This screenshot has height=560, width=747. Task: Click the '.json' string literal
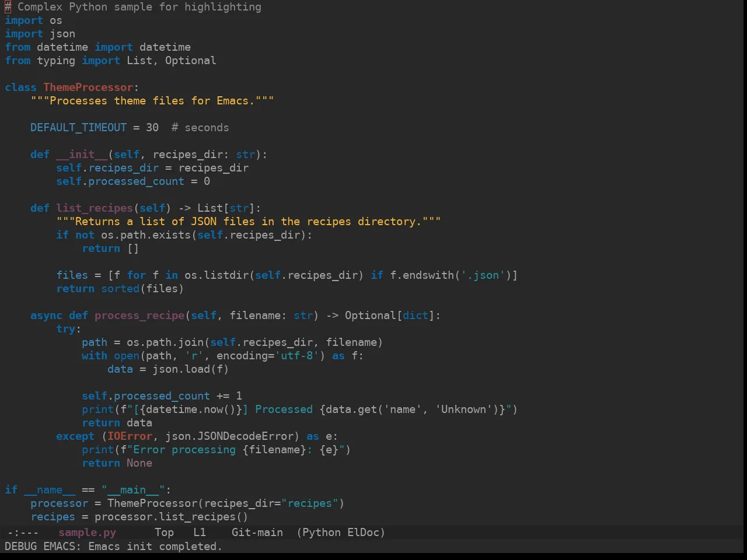point(483,275)
